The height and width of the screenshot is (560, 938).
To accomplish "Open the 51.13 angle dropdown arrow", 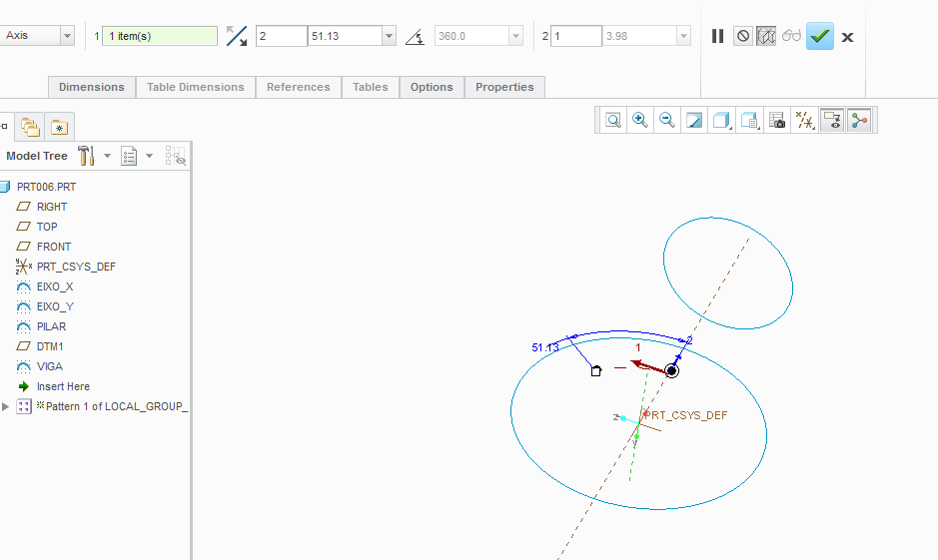I will coord(389,36).
